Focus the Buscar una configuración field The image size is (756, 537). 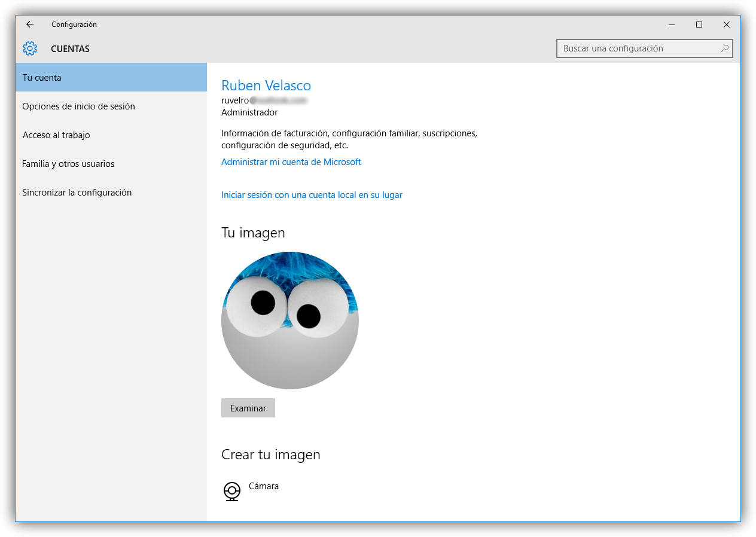pyautogui.click(x=644, y=48)
